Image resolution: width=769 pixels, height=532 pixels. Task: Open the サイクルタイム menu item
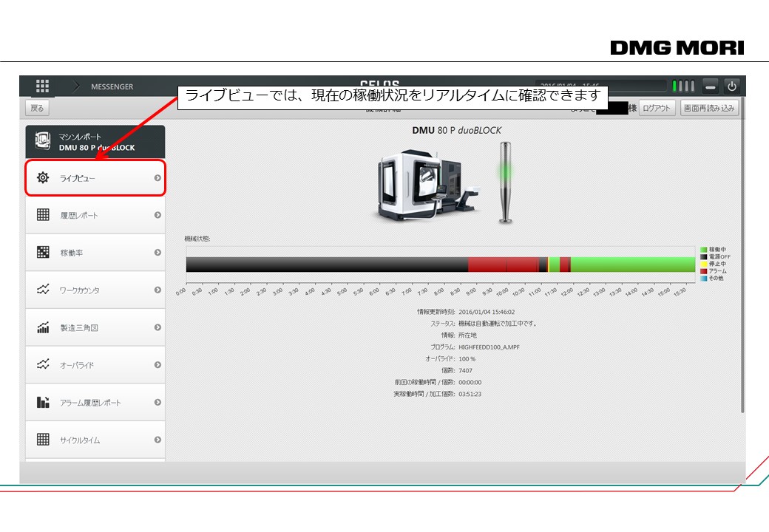click(95, 440)
